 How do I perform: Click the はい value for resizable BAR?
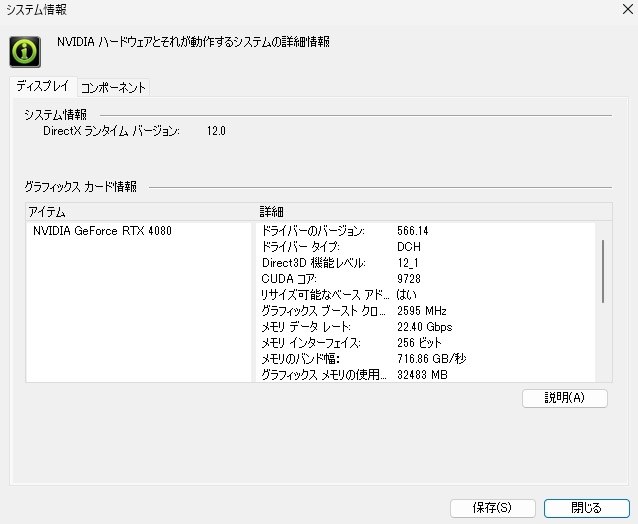point(406,295)
